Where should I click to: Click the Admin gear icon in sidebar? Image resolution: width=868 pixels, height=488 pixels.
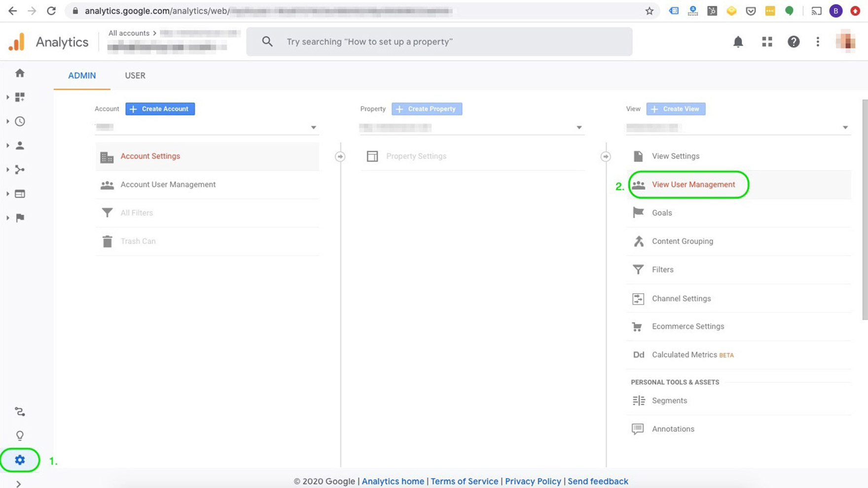[x=20, y=460]
